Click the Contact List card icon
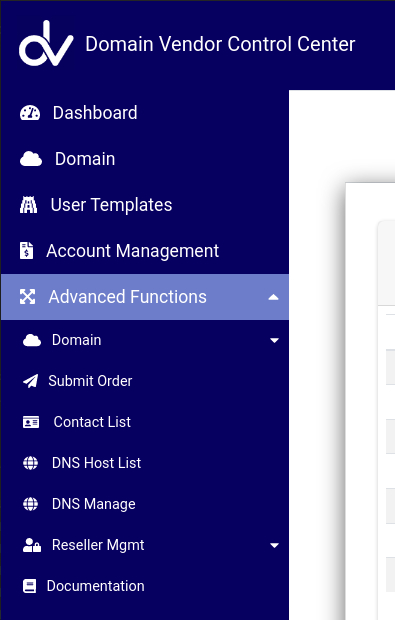Image resolution: width=395 pixels, height=620 pixels. (x=31, y=422)
